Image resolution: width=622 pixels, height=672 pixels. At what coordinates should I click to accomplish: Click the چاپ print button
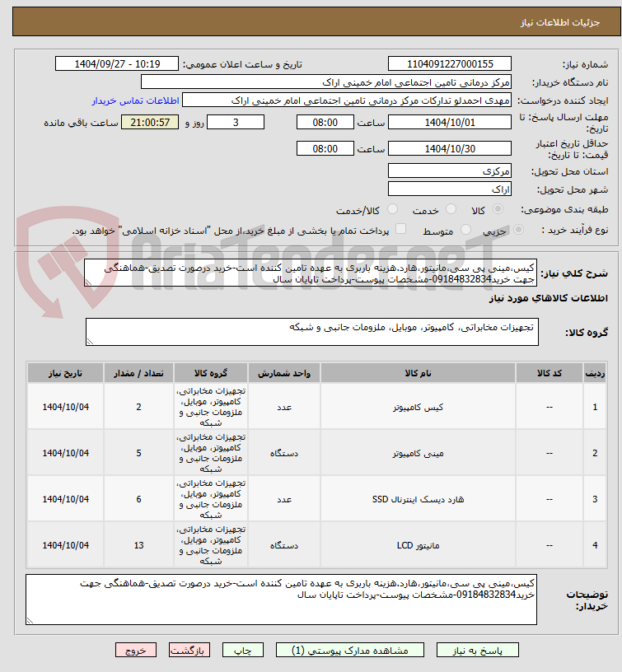point(243,650)
